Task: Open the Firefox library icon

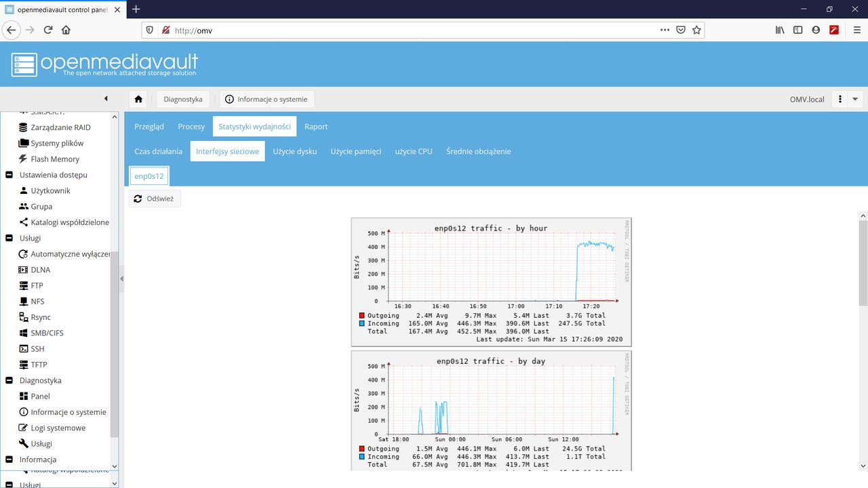Action: (780, 30)
